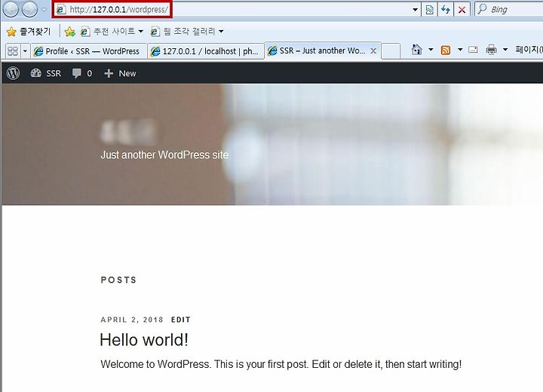Open the SSR dashboard link in admin bar
This screenshot has width=543, height=392.
point(46,73)
